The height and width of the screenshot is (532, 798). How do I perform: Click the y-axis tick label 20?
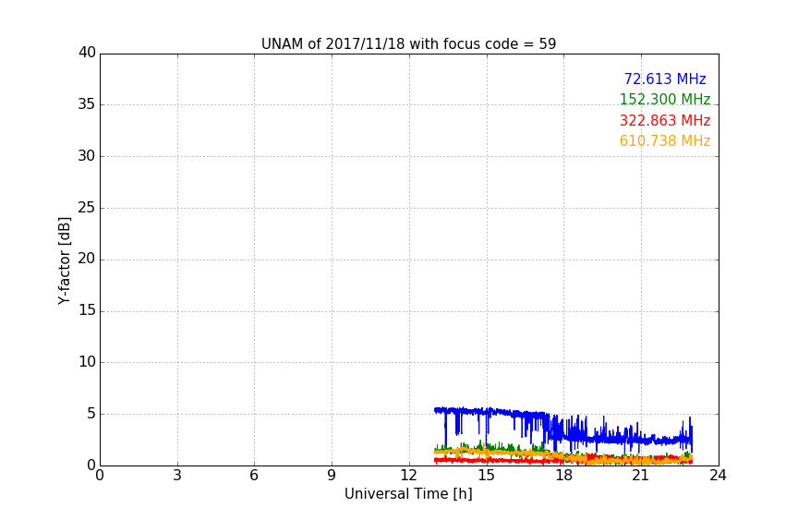tap(87, 259)
